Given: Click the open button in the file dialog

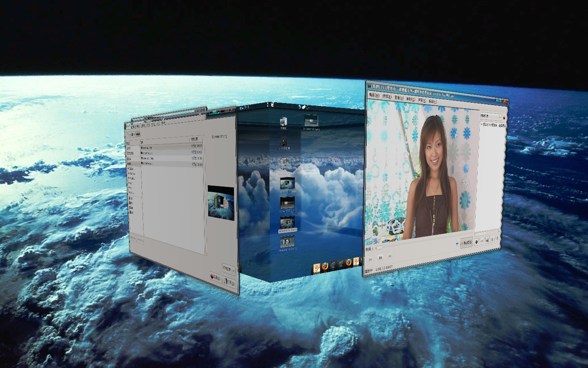Looking at the screenshot, I should pos(229,282).
